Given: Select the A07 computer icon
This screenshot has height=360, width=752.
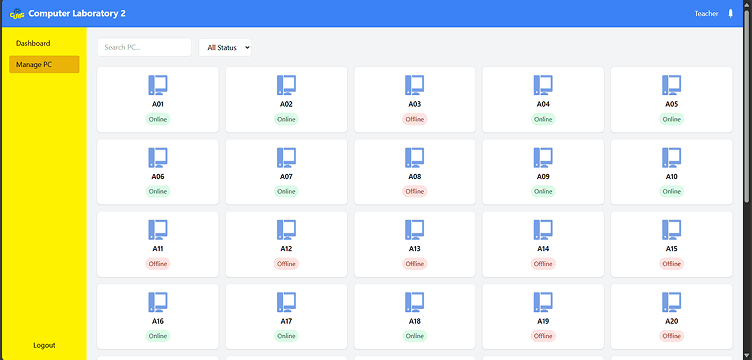Looking at the screenshot, I should click(286, 157).
